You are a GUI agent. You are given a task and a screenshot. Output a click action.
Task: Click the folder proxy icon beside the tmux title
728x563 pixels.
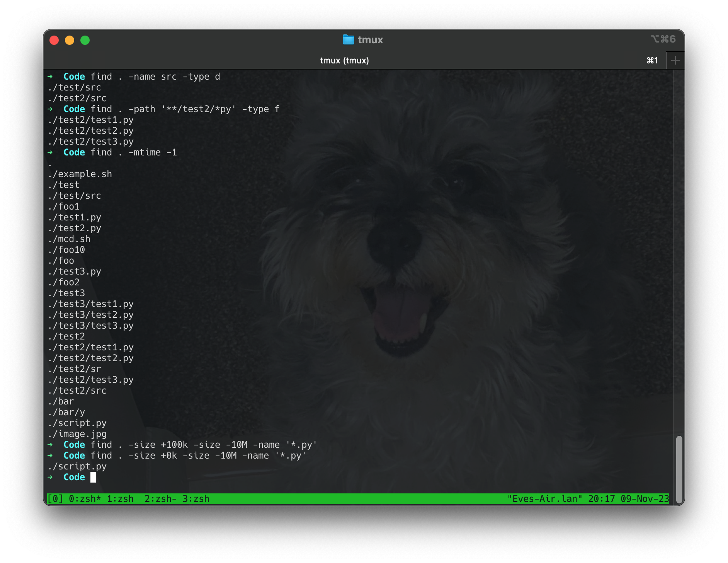click(349, 39)
